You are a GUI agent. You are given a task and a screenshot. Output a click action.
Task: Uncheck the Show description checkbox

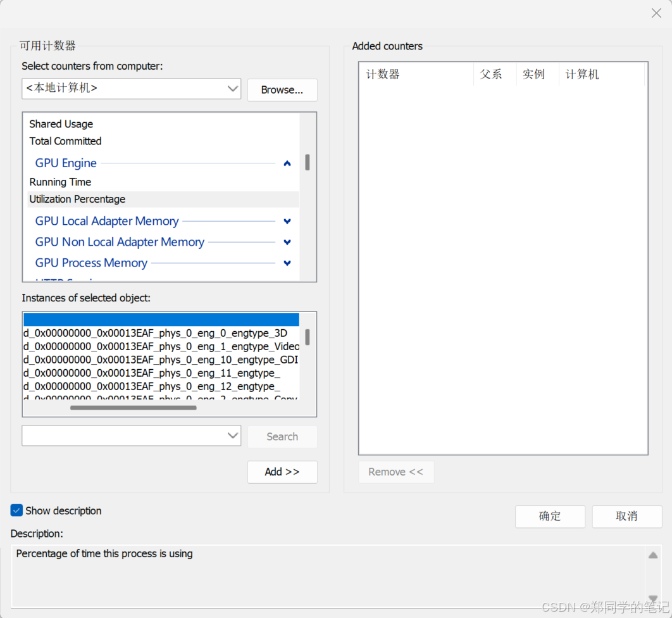pos(16,510)
